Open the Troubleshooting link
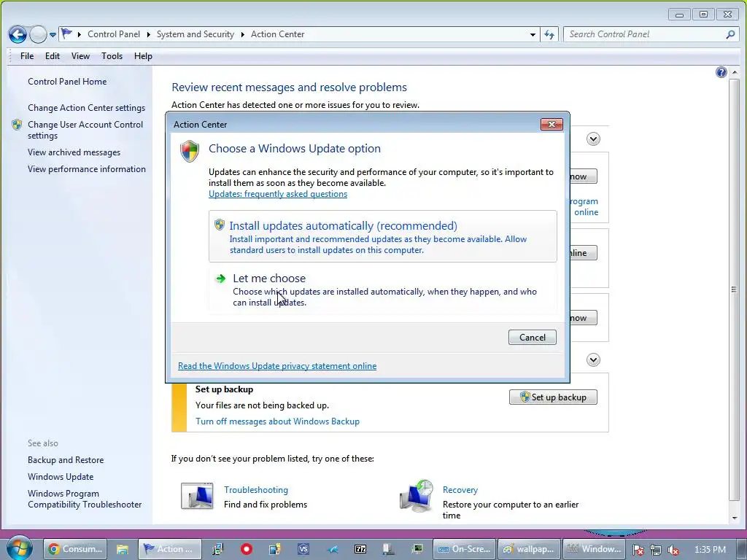Screen dimensions: 747x560 pyautogui.click(x=256, y=489)
